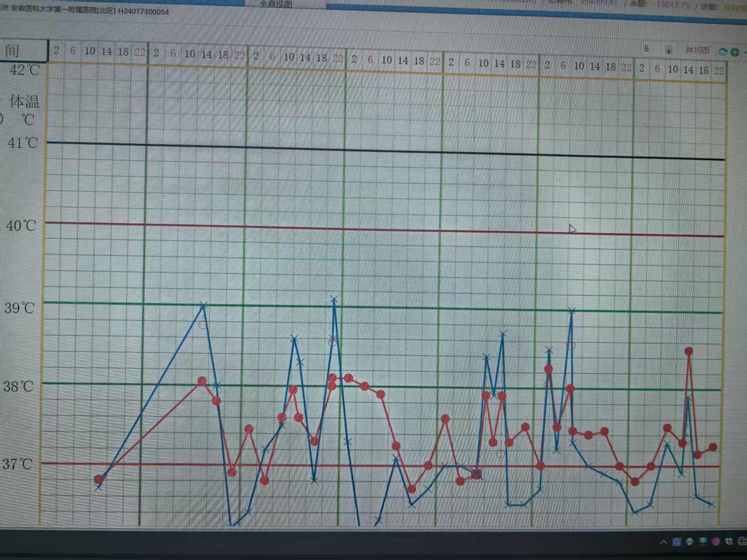
Task: Switch to the 全真视图 tab
Action: pos(275,4)
